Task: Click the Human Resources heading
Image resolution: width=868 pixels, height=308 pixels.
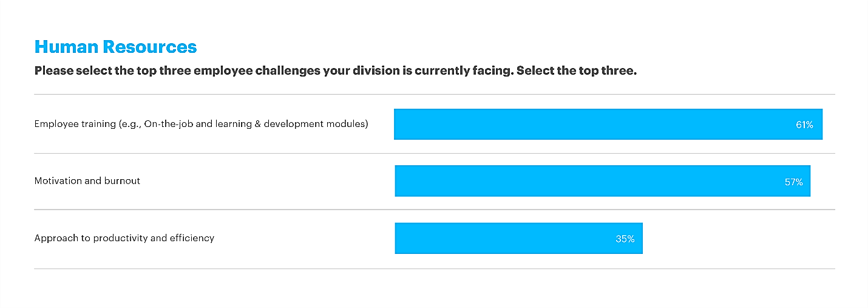Action: point(115,47)
